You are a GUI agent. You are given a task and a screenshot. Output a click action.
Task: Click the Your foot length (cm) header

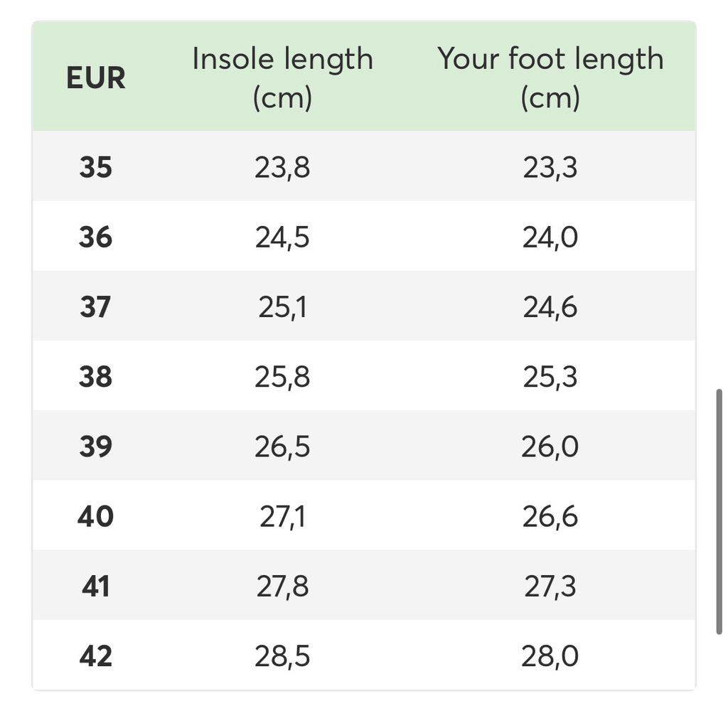[550, 78]
